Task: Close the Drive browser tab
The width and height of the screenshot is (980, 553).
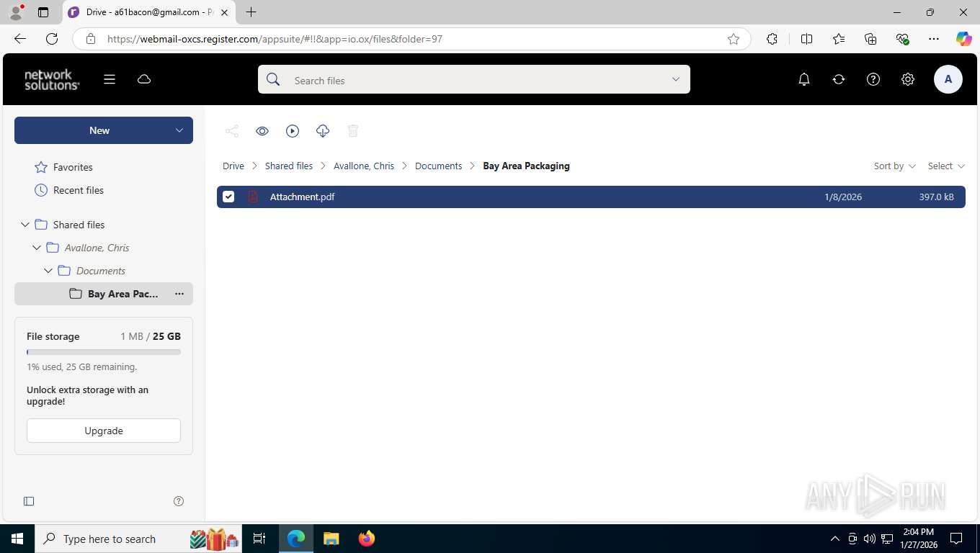Action: 225,12
